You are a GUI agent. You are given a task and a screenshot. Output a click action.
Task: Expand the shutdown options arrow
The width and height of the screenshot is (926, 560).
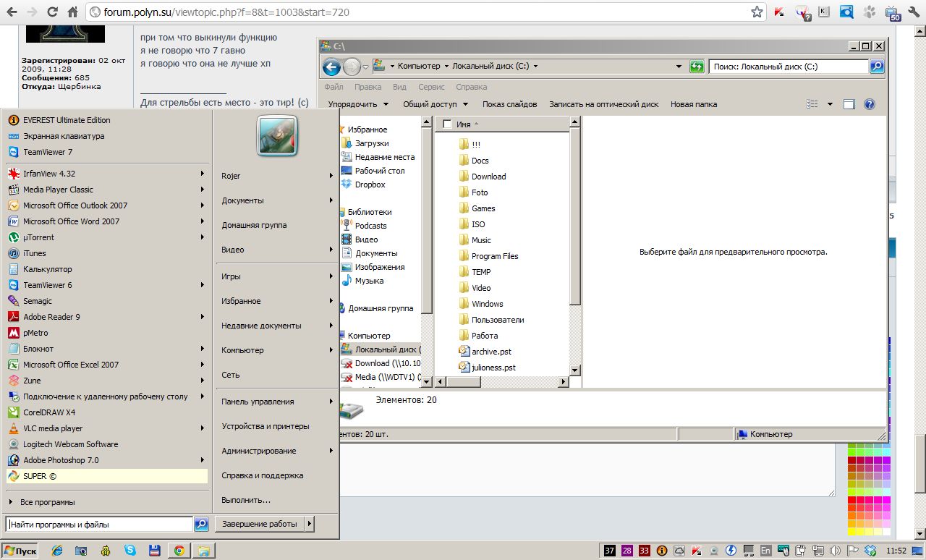[310, 524]
